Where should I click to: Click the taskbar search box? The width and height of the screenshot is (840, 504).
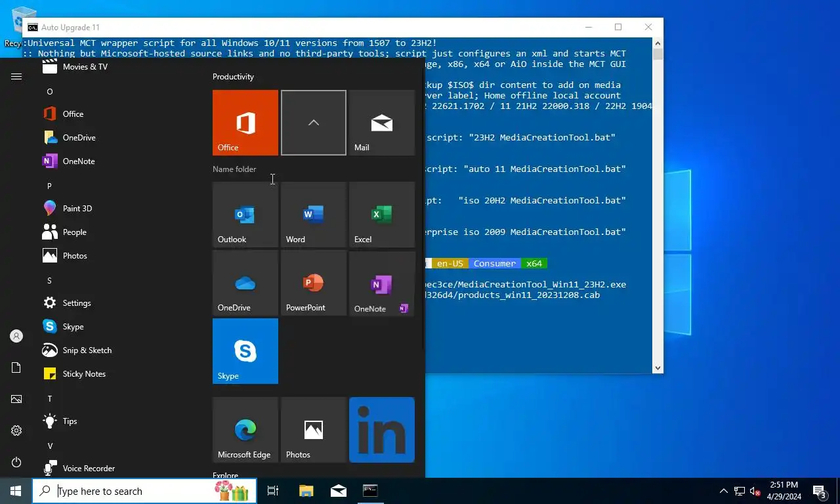[x=144, y=491]
